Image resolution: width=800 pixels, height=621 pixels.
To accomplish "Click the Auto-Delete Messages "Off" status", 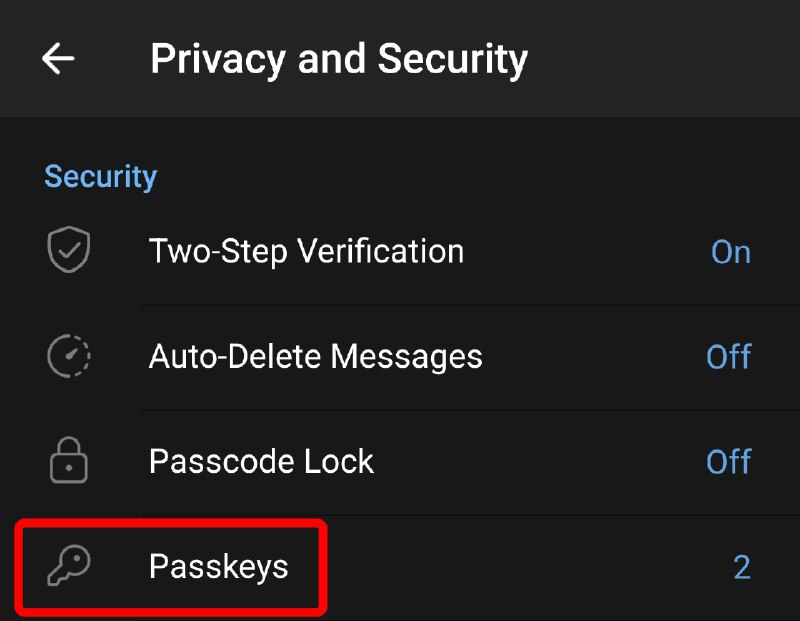I will pos(728,357).
